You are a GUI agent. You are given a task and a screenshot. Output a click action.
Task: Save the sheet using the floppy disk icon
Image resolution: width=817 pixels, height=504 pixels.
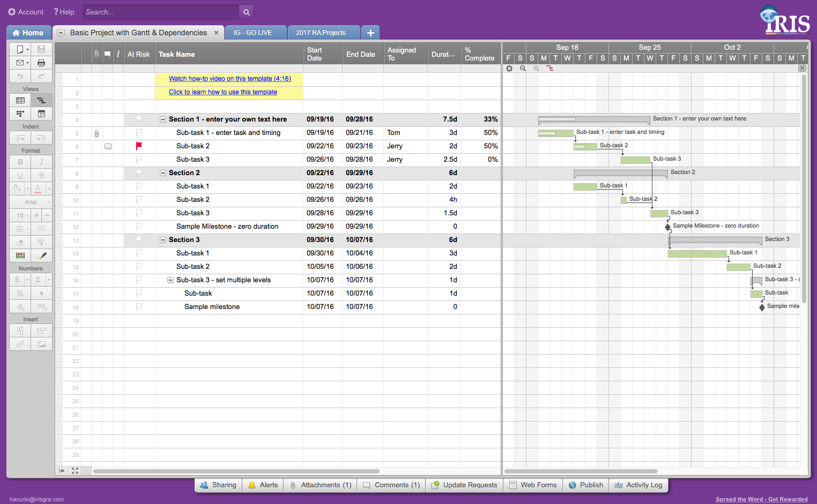(41, 49)
